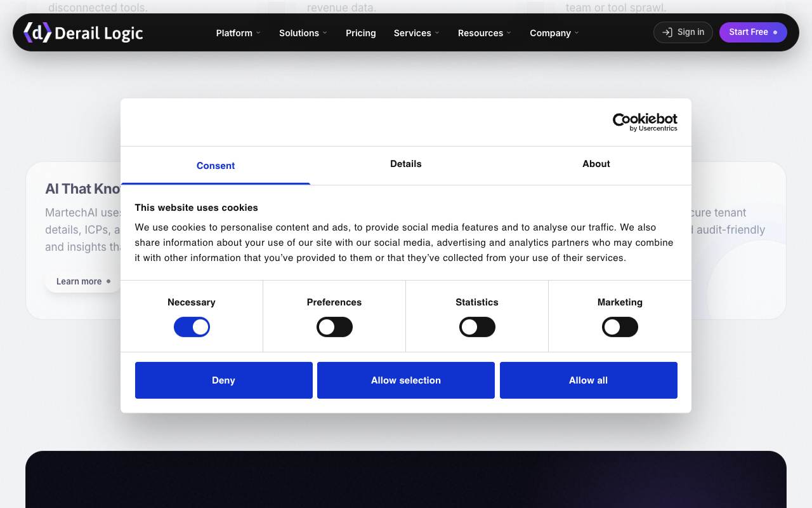812x508 pixels.
Task: Open the Resources dropdown
Action: pos(485,33)
